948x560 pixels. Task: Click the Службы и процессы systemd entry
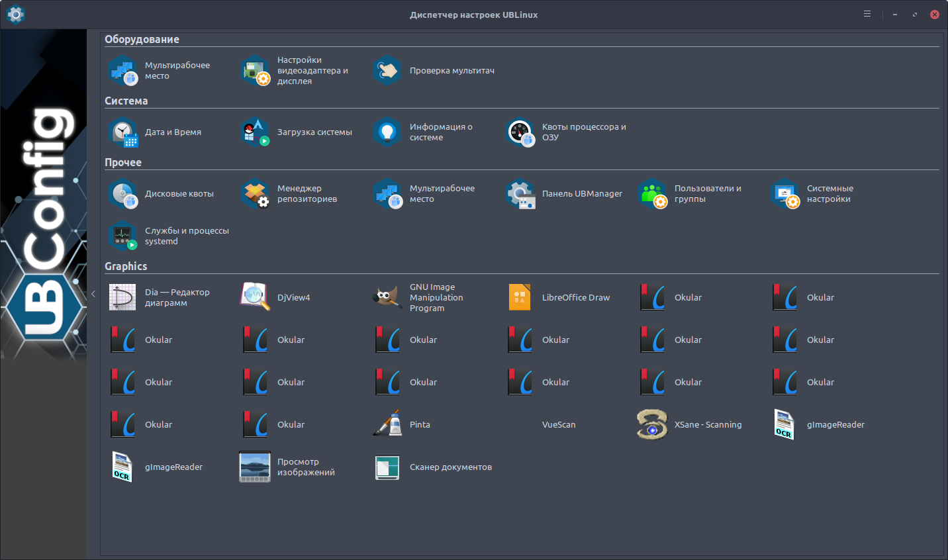coord(187,236)
